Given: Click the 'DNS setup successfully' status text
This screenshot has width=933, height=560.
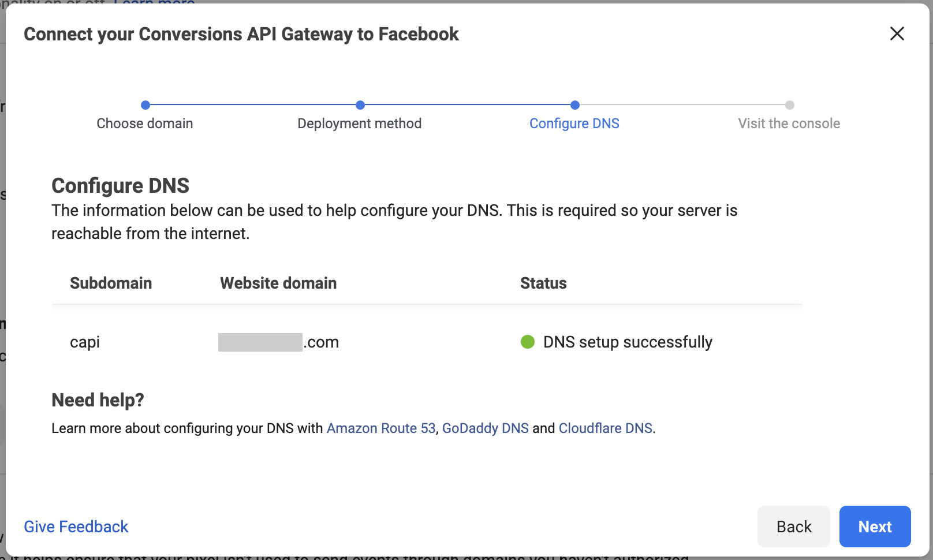Looking at the screenshot, I should tap(628, 342).
